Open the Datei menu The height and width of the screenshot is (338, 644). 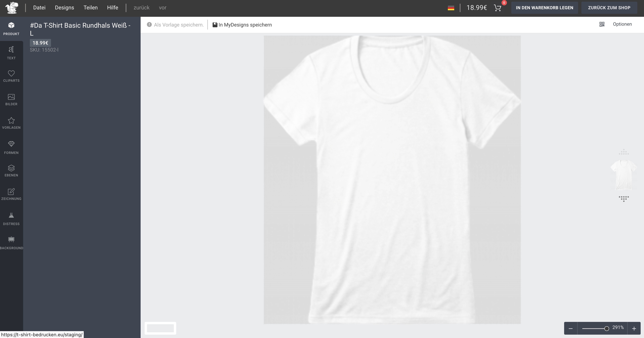39,8
